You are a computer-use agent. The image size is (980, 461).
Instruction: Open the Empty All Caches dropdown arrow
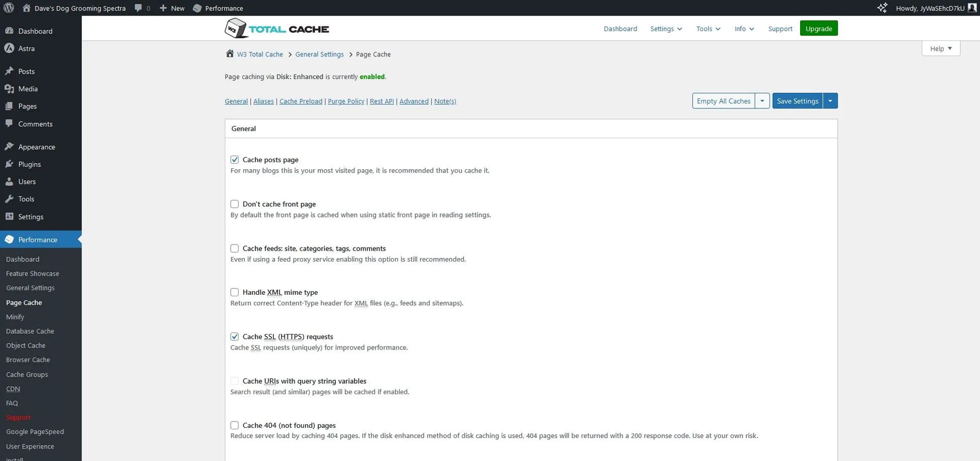pos(762,101)
